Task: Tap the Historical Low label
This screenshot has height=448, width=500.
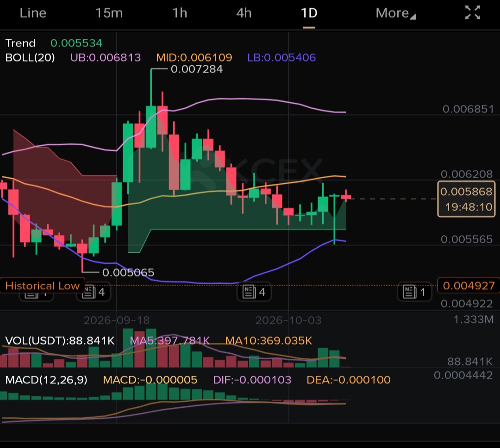Action: (x=43, y=286)
